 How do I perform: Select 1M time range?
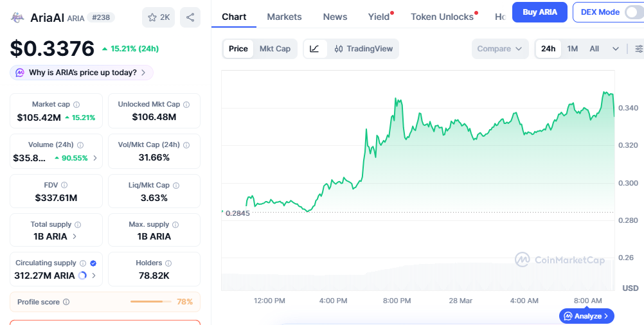click(573, 49)
